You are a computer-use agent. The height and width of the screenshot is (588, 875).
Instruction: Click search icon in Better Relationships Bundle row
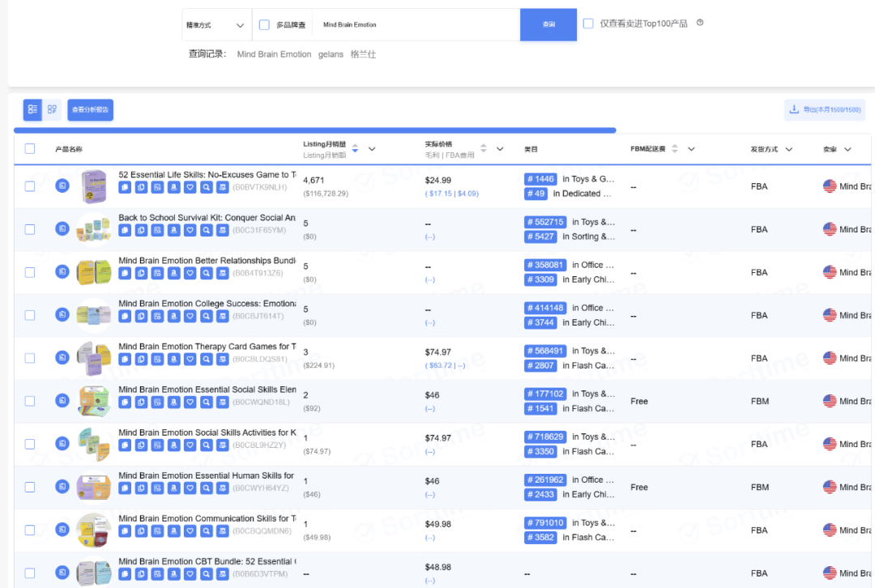(x=206, y=274)
